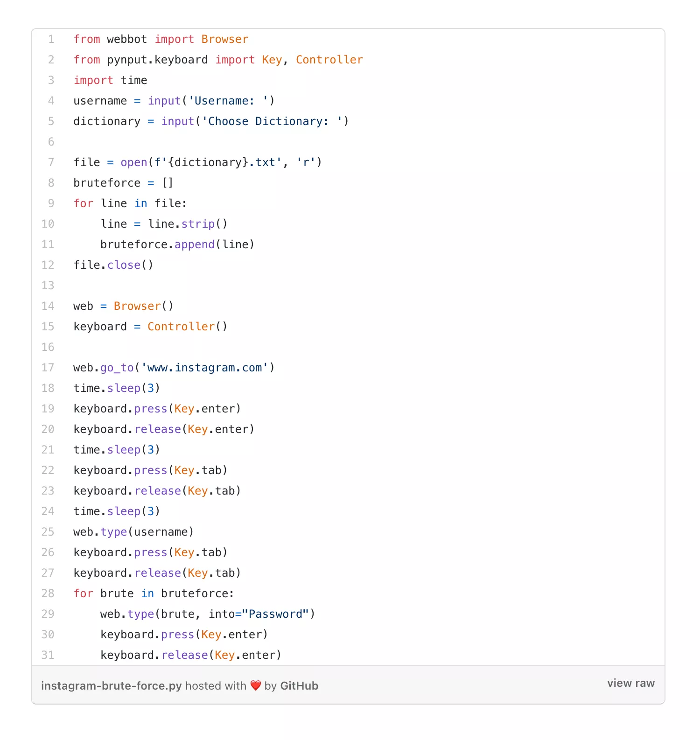
Task: Click 'keyboard.release(Key.tab)' on line 27
Action: coord(157,573)
